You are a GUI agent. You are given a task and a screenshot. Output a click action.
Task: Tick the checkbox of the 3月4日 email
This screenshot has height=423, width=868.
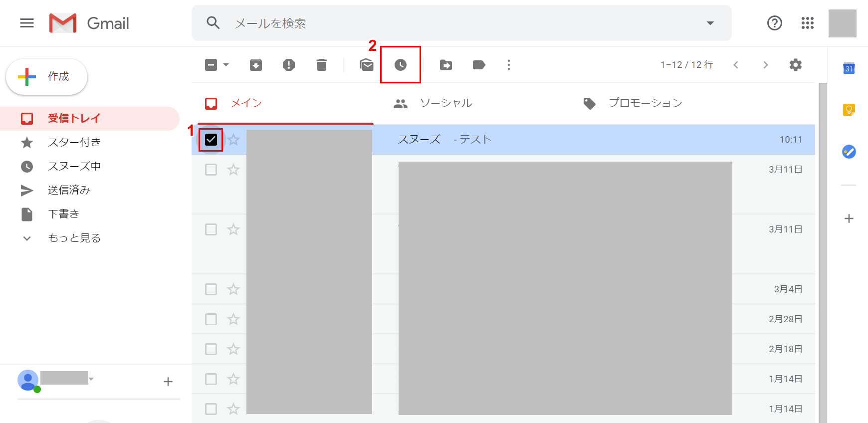point(211,289)
